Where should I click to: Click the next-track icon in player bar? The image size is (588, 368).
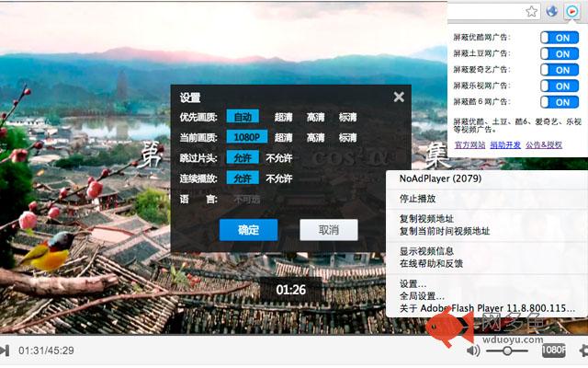(5, 351)
